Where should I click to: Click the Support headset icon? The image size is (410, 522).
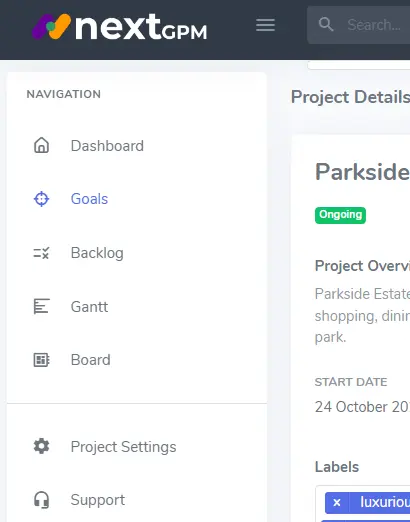click(x=41, y=500)
